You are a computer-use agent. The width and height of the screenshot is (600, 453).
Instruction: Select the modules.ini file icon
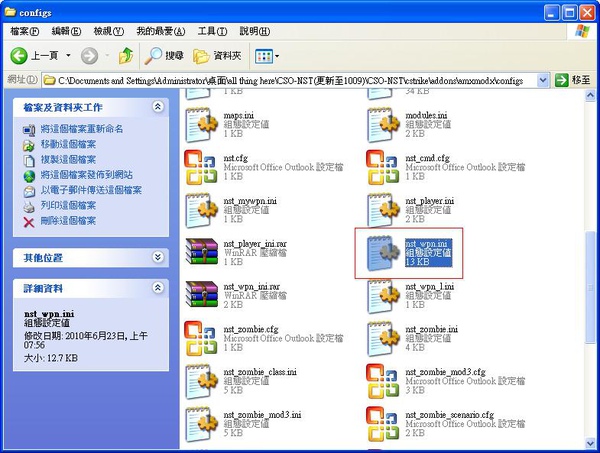[383, 125]
